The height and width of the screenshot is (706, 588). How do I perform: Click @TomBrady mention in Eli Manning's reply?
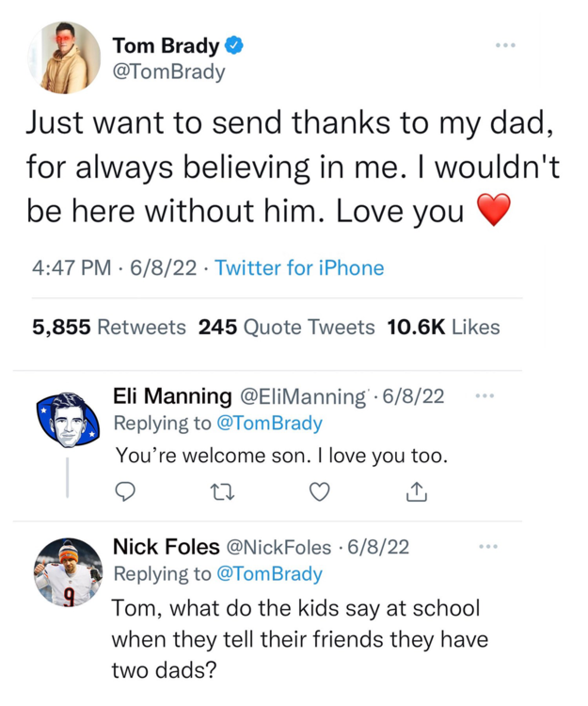coord(269,424)
